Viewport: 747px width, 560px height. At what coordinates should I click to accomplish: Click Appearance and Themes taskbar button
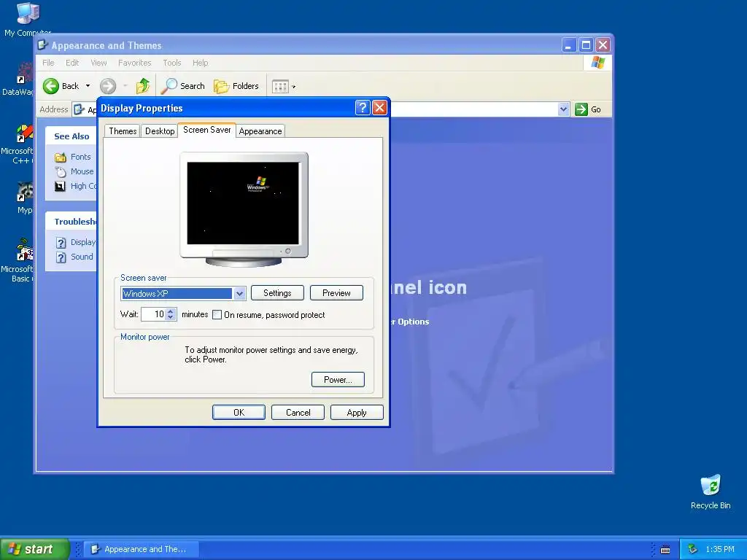pos(141,549)
